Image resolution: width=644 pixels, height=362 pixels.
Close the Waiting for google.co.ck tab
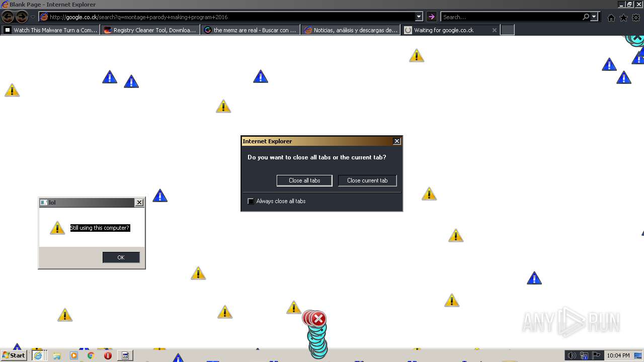(494, 30)
